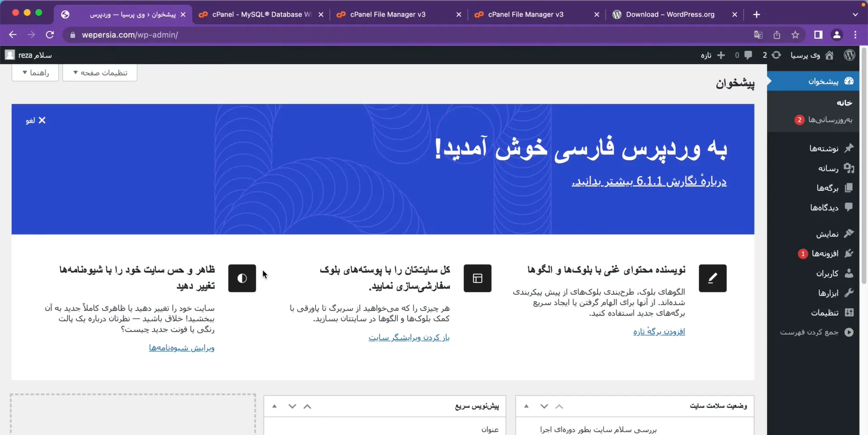The image size is (868, 435).
Task: Click the pencil edit icon in welcome panel
Action: coord(712,278)
